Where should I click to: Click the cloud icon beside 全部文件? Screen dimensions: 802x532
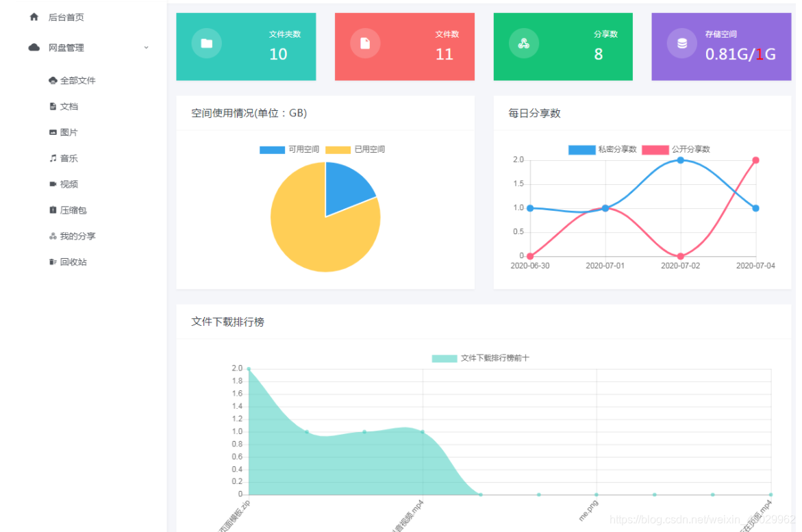pos(53,80)
